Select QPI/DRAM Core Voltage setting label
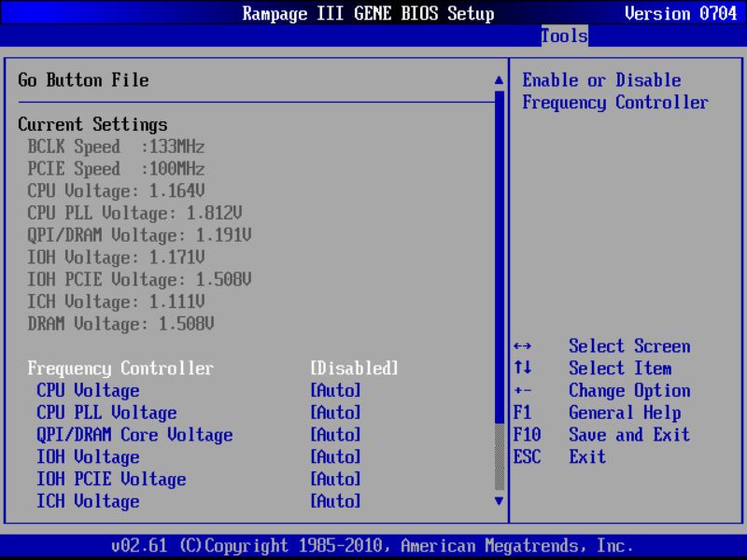This screenshot has width=747, height=560. coord(134,435)
